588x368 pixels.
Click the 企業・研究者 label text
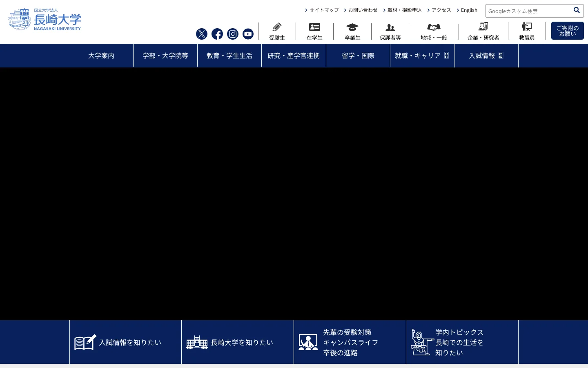[x=483, y=38]
